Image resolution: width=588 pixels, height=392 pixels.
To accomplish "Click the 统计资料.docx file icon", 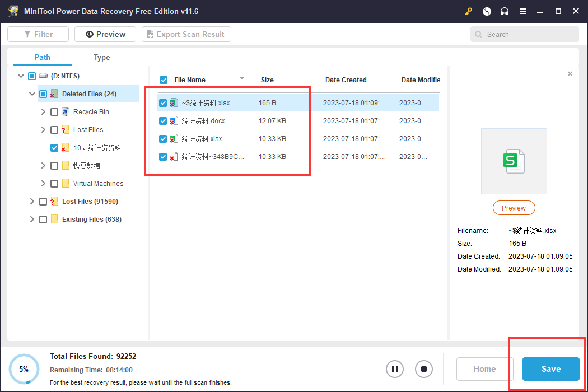I will (x=174, y=121).
